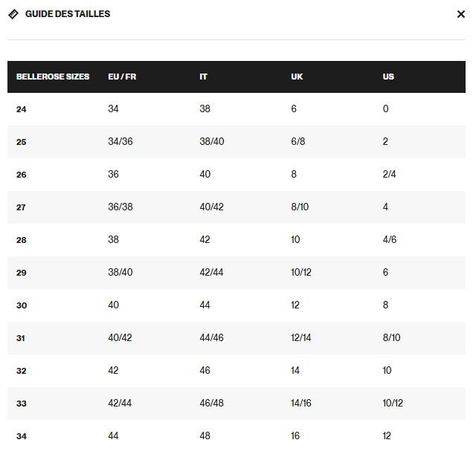Click Bellerose size 30 row label
The image size is (476, 460).
[22, 305]
